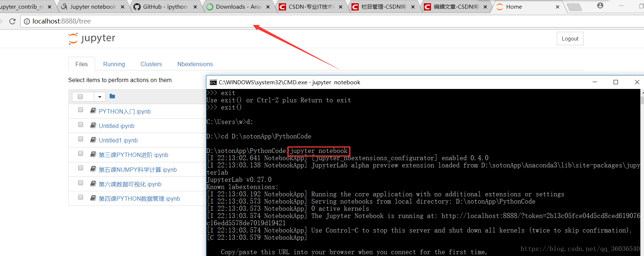Click the CMD window title bar icon
644x256 pixels.
pos(213,82)
